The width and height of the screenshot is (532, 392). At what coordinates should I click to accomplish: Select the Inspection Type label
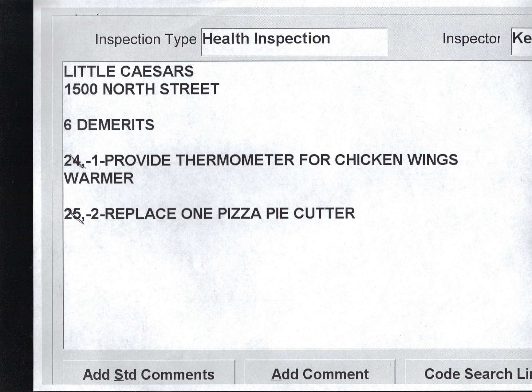145,39
